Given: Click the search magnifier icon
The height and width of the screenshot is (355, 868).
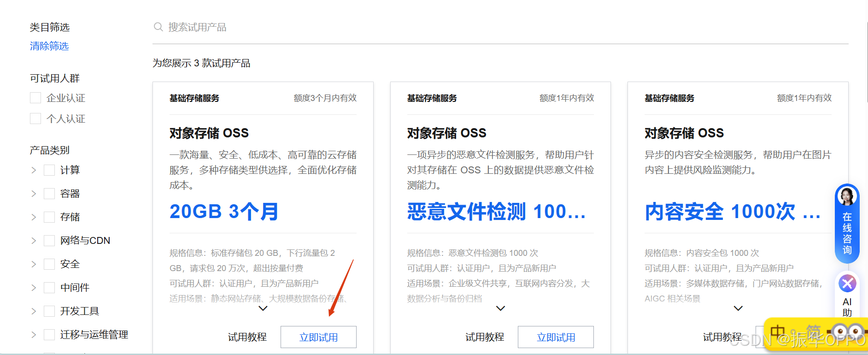Looking at the screenshot, I should pyautogui.click(x=158, y=27).
